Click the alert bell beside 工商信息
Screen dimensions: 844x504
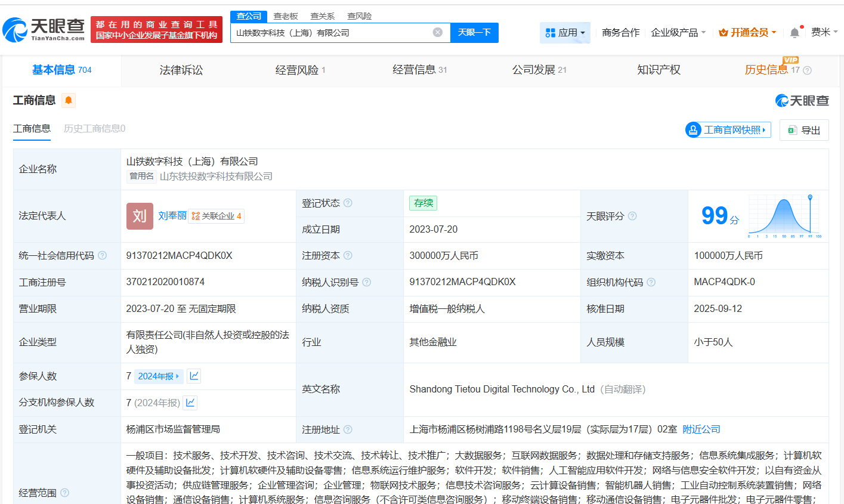pos(68,101)
